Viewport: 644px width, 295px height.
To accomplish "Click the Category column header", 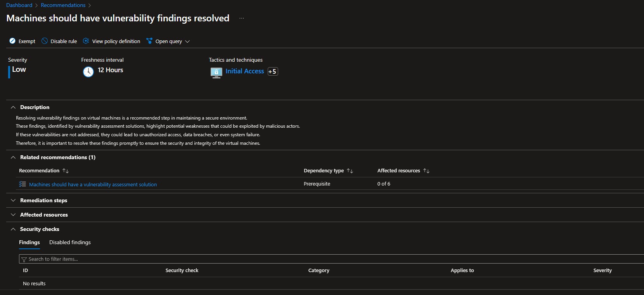I will click(x=319, y=270).
